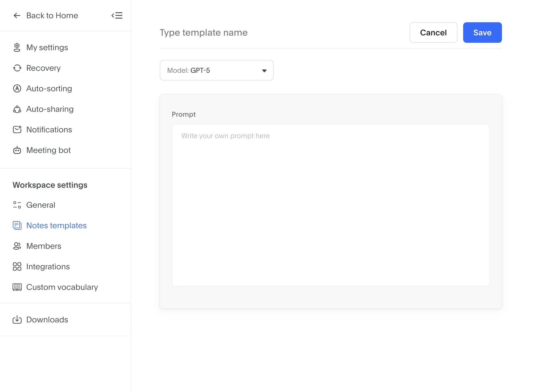This screenshot has width=555, height=392.
Task: Click the back arrow to Home
Action: [x=17, y=15]
